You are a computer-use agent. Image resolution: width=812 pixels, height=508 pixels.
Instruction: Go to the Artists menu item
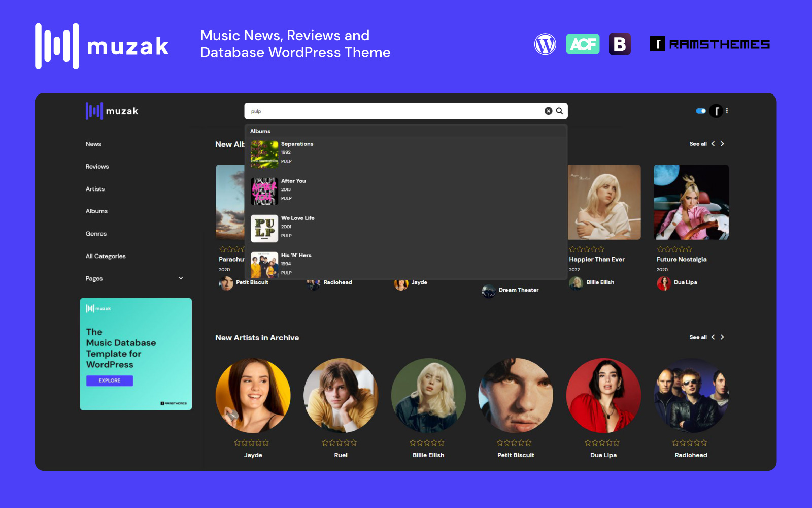point(95,189)
